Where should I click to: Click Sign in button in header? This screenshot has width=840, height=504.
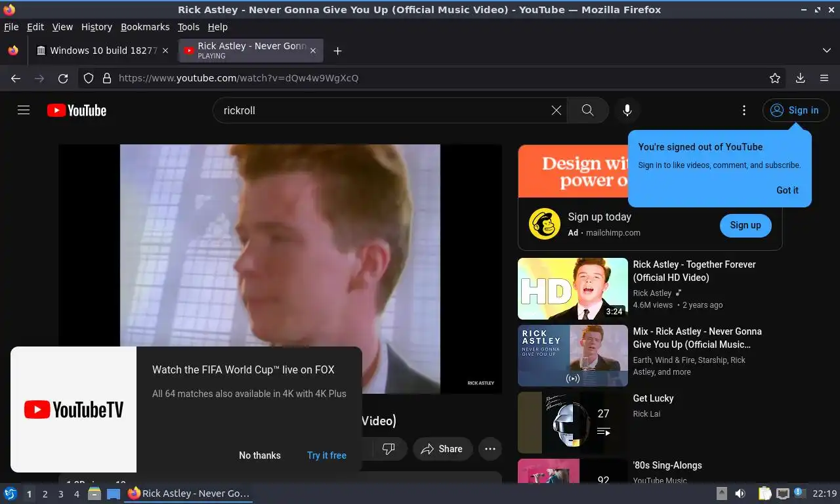click(795, 110)
